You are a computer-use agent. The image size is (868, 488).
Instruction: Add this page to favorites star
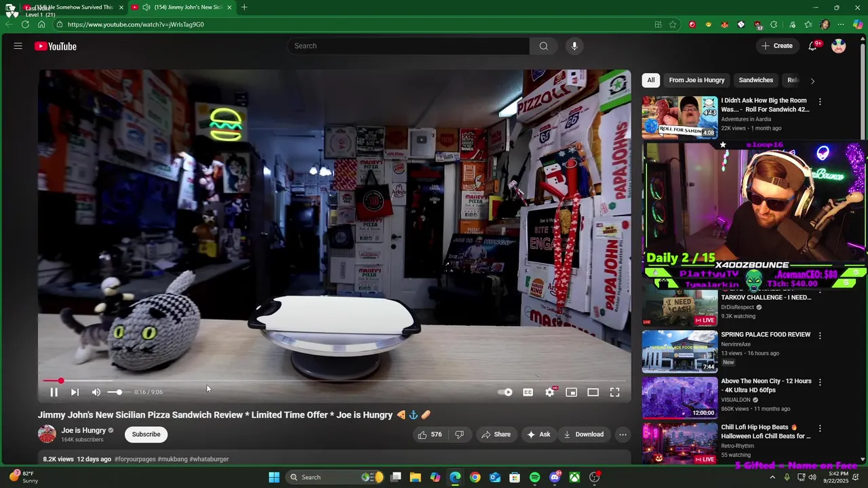pyautogui.click(x=673, y=24)
